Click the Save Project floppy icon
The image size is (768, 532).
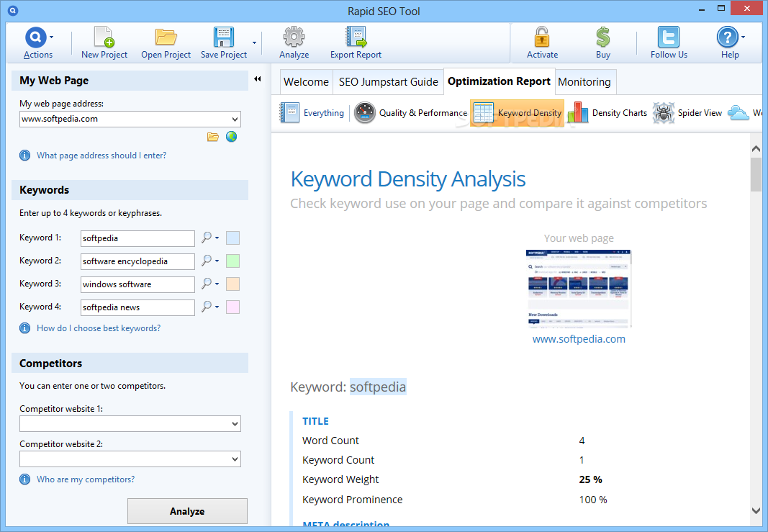coord(223,37)
